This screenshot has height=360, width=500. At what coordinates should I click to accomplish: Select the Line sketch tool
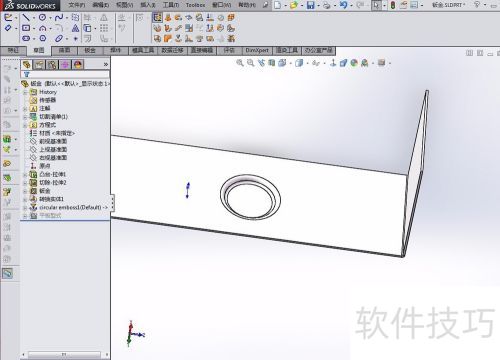[26, 17]
